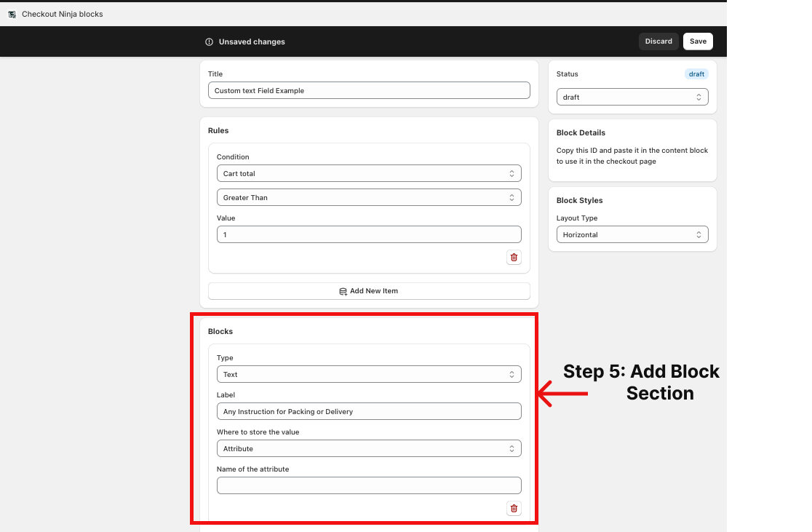The height and width of the screenshot is (532, 812).
Task: Delete the Text block via trash icon
Action: (514, 508)
